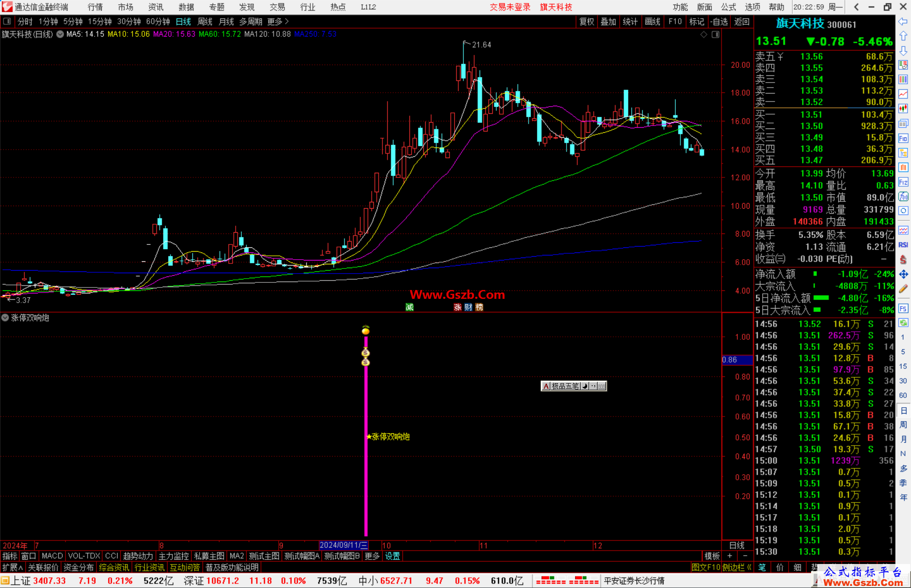Click the minus zoom button near 模板
Screen dimensions: 911x588
point(745,556)
